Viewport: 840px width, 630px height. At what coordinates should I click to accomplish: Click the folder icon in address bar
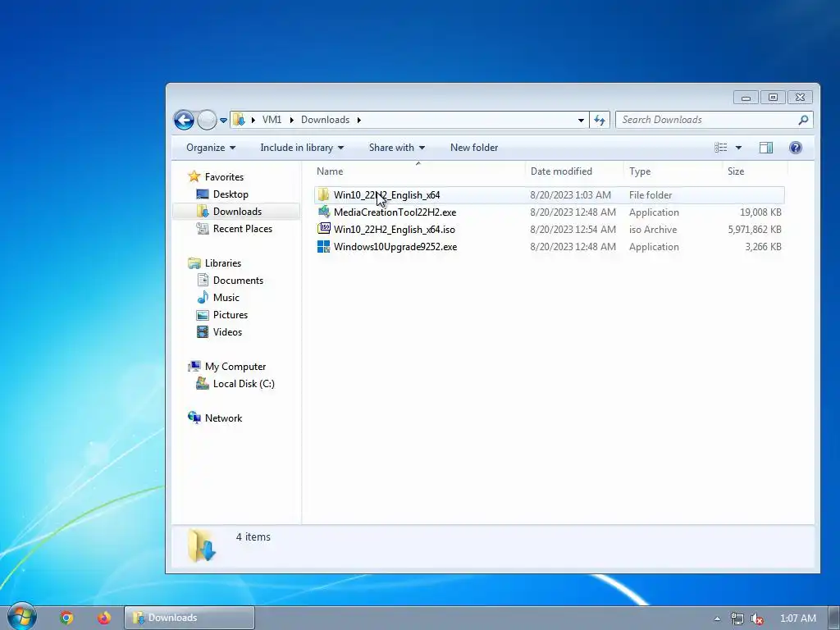coord(239,120)
